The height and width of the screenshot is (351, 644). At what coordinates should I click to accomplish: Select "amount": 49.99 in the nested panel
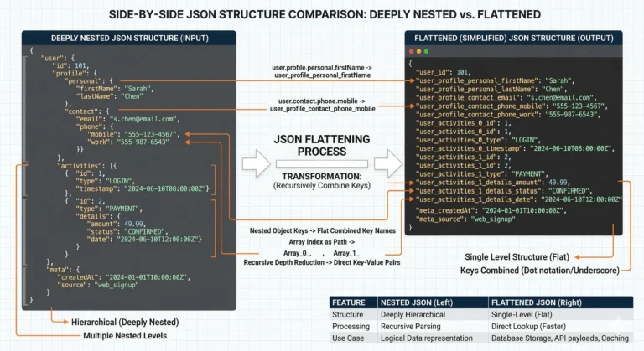click(x=117, y=225)
